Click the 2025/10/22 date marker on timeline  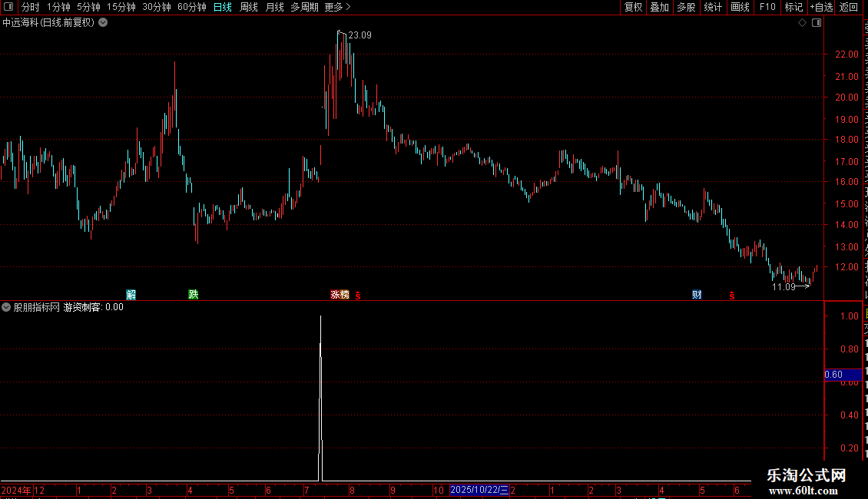click(x=479, y=490)
